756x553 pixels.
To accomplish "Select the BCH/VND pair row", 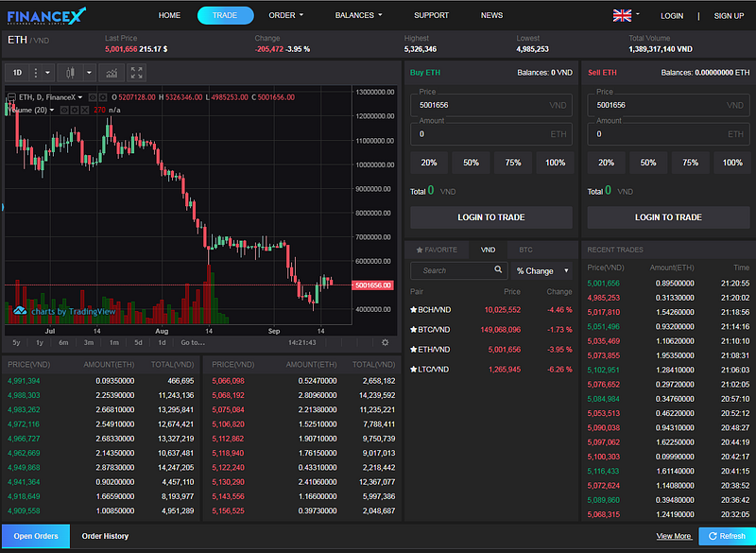I will tap(490, 309).
